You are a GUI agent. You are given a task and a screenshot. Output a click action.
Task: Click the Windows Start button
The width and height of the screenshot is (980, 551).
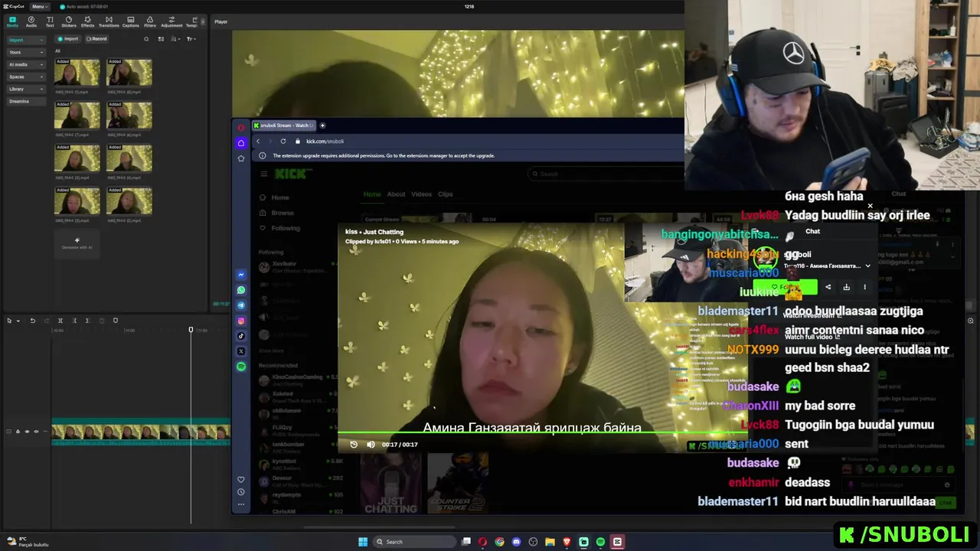coord(363,542)
